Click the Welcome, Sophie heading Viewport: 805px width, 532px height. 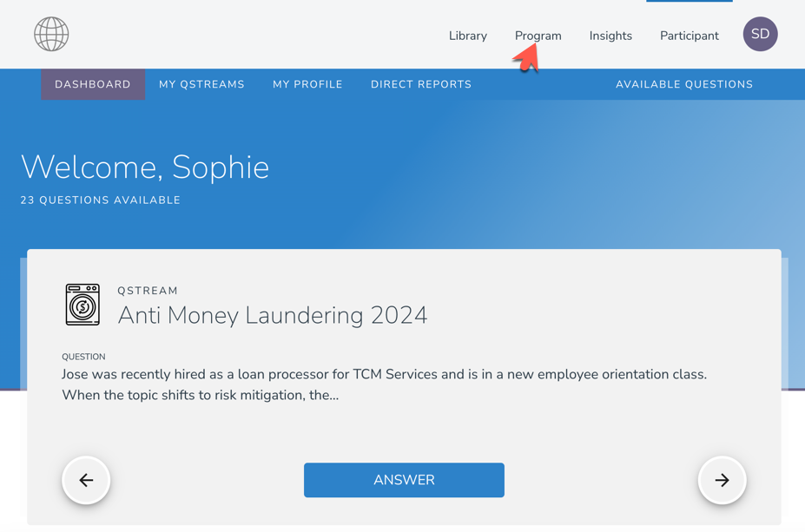[145, 167]
